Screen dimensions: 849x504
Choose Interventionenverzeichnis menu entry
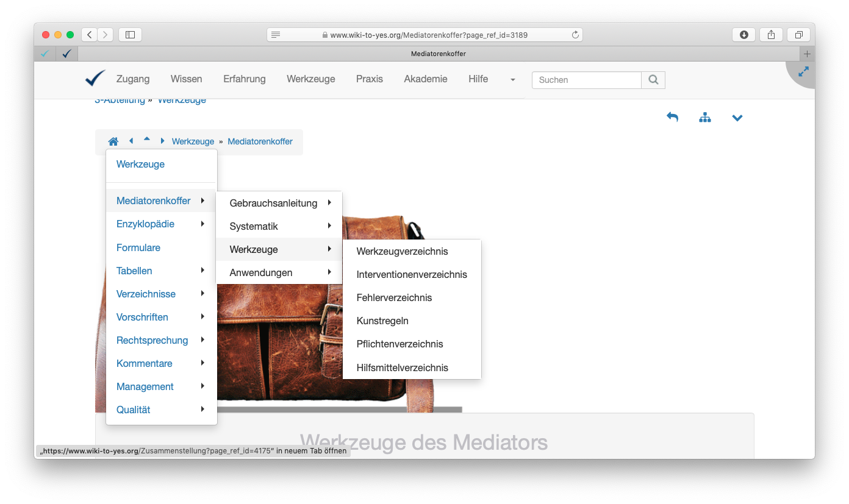(x=412, y=274)
